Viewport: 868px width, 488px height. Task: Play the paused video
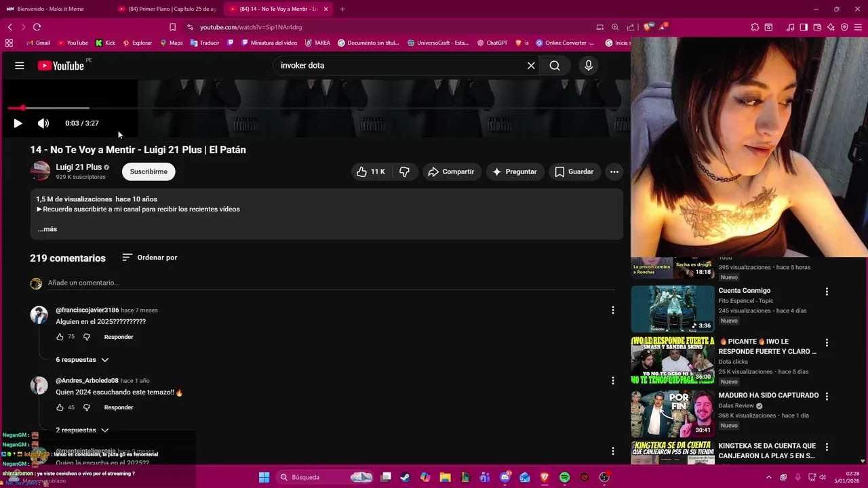point(18,123)
